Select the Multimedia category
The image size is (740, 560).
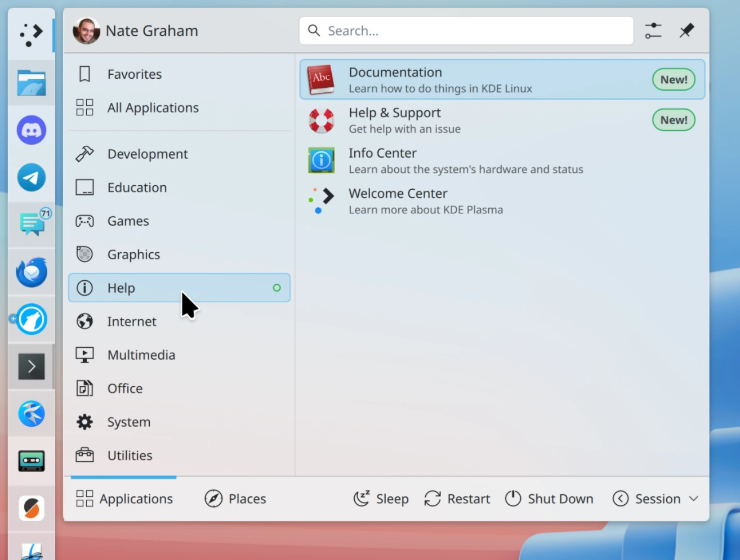179,355
